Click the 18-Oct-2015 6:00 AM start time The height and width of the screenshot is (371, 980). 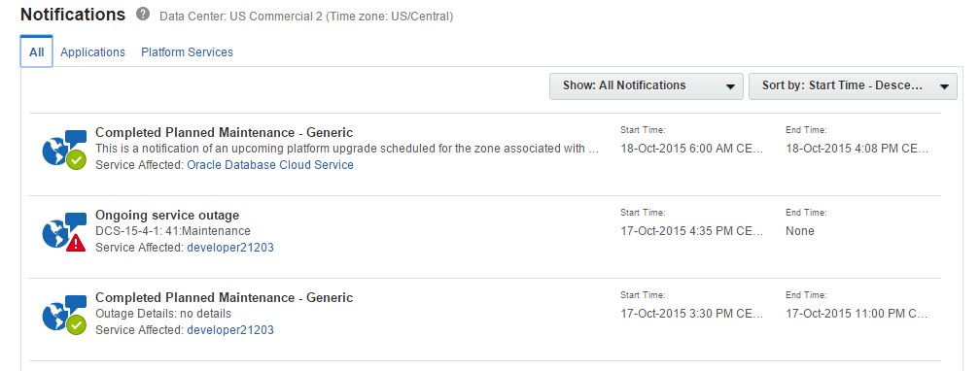(692, 149)
